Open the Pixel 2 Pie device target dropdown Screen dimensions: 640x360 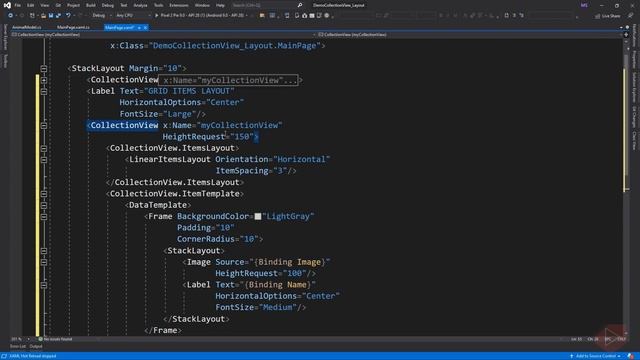point(204,16)
